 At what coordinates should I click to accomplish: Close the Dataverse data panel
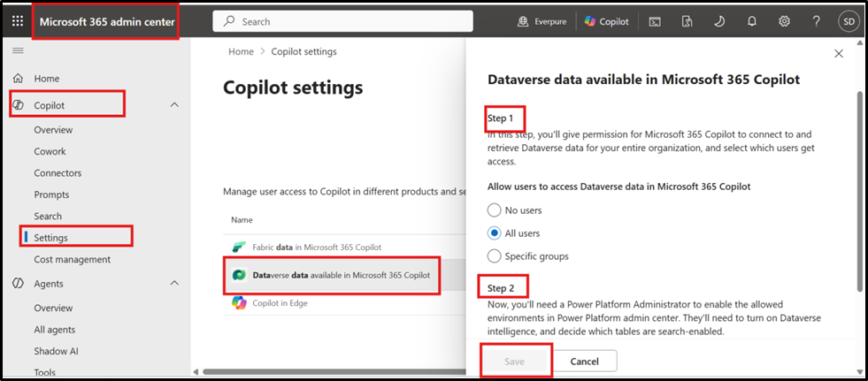pos(839,54)
